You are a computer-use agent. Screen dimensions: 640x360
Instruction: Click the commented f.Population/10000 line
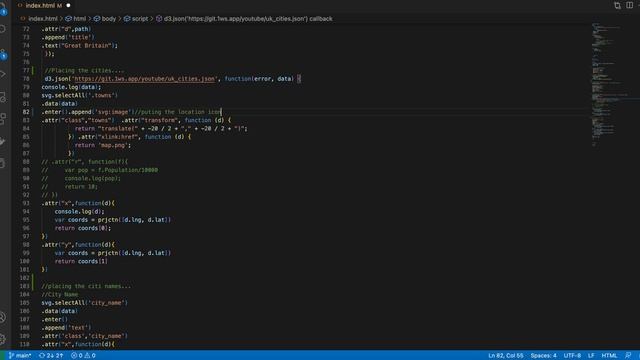coord(99,170)
